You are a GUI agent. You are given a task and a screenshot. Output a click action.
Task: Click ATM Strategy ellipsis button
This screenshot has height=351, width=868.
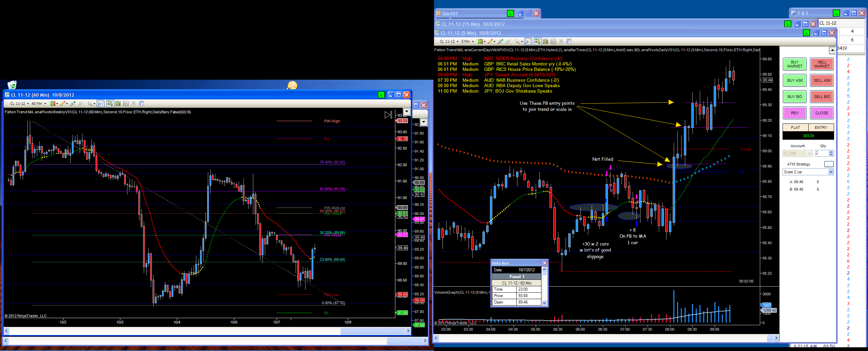(829, 164)
